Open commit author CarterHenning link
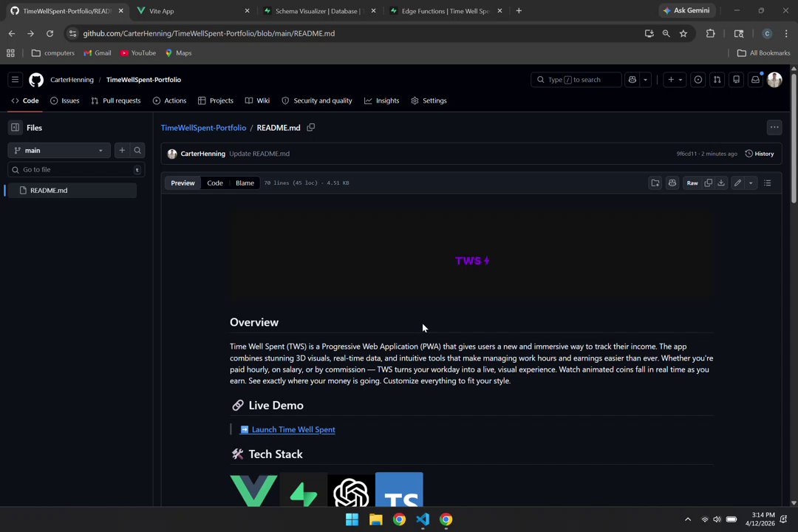The image size is (798, 532). tap(202, 154)
